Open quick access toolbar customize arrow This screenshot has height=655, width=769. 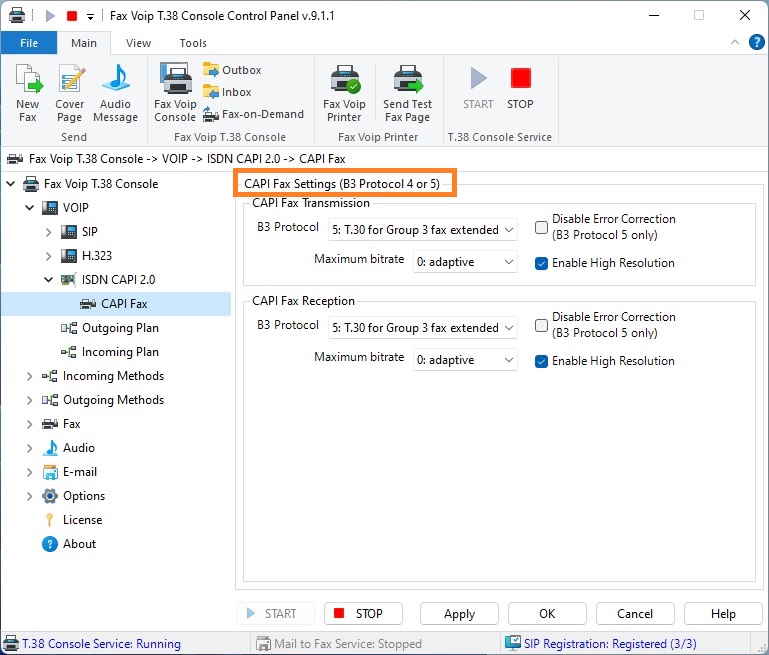90,17
